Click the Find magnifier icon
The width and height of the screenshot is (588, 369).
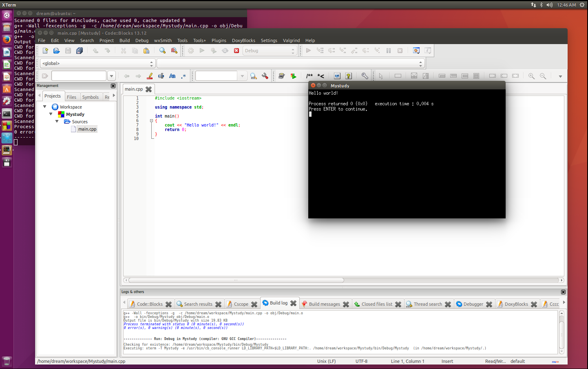[x=162, y=51]
